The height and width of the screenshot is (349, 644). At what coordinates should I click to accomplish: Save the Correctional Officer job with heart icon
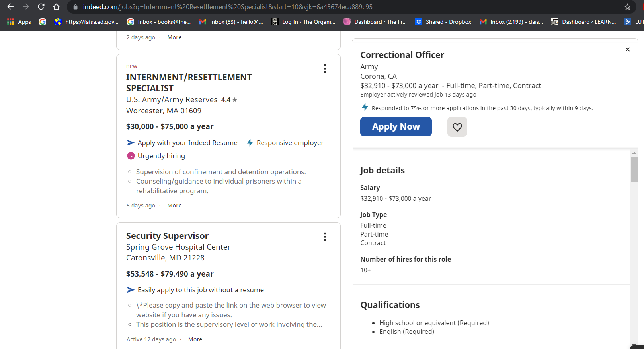pos(457,127)
